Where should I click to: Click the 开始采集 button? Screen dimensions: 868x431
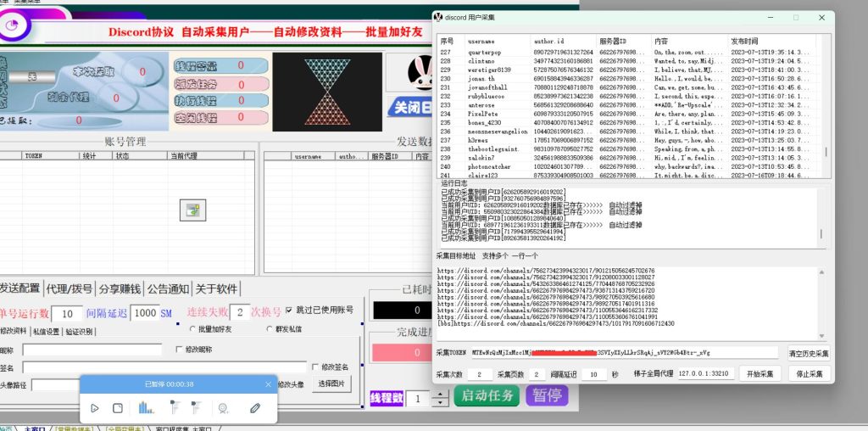pos(759,374)
